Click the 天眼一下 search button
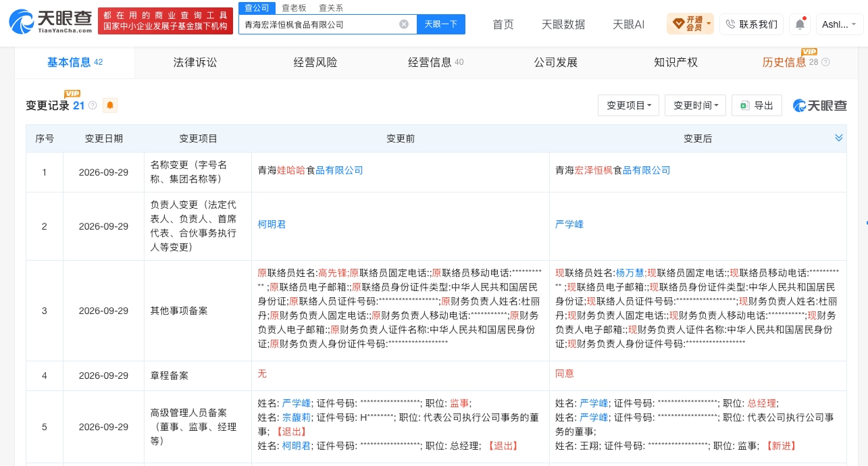868x466 pixels. point(441,24)
